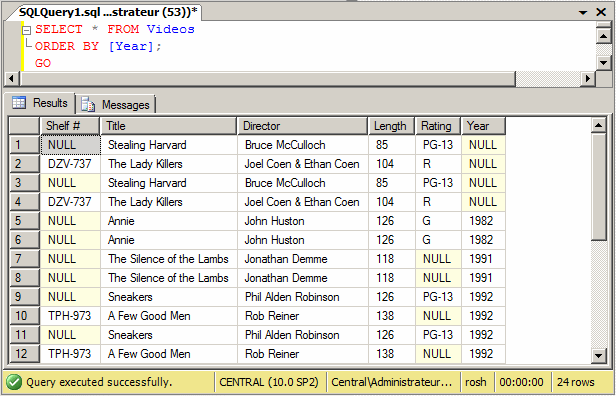The image size is (616, 396).
Task: Click DZV-737 cell in row 2
Action: click(x=70, y=164)
